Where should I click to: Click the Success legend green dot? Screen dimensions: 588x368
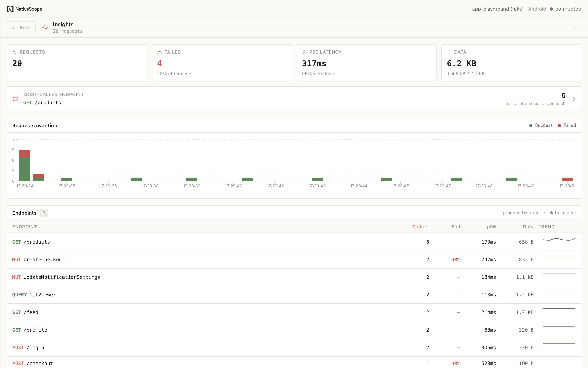[x=531, y=126]
